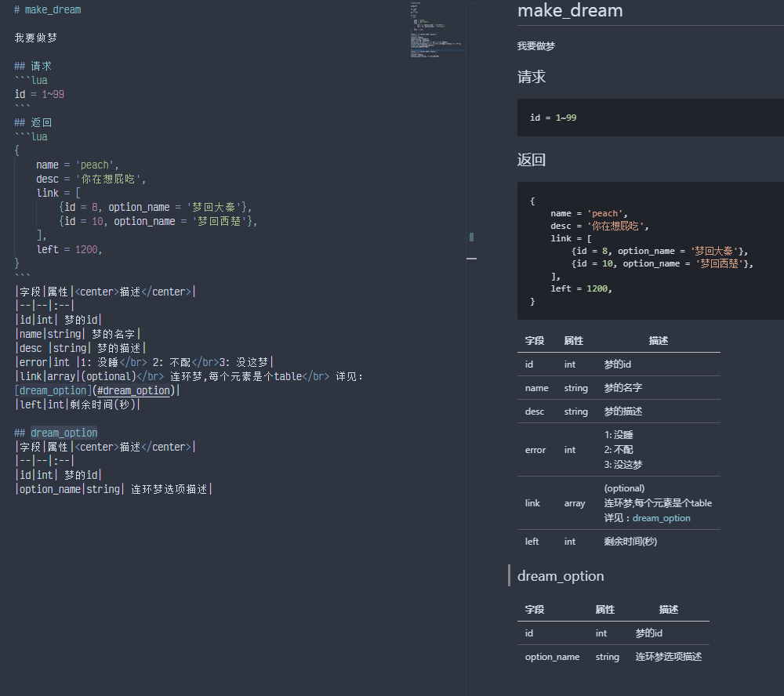Screen dimensions: 784x696
Task: Click the '我要做梦' text line in the editor
Action: point(36,38)
